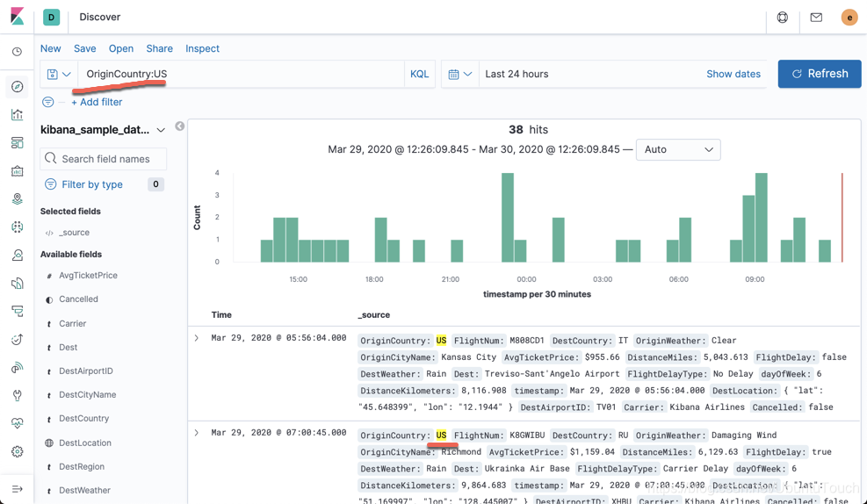867x504 pixels.
Task: Click the Refresh button
Action: tap(820, 74)
